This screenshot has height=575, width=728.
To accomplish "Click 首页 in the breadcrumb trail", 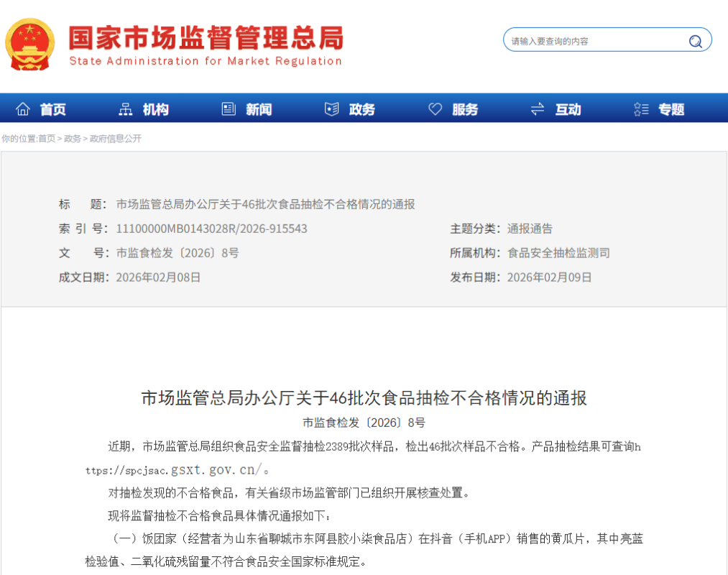I will click(47, 139).
